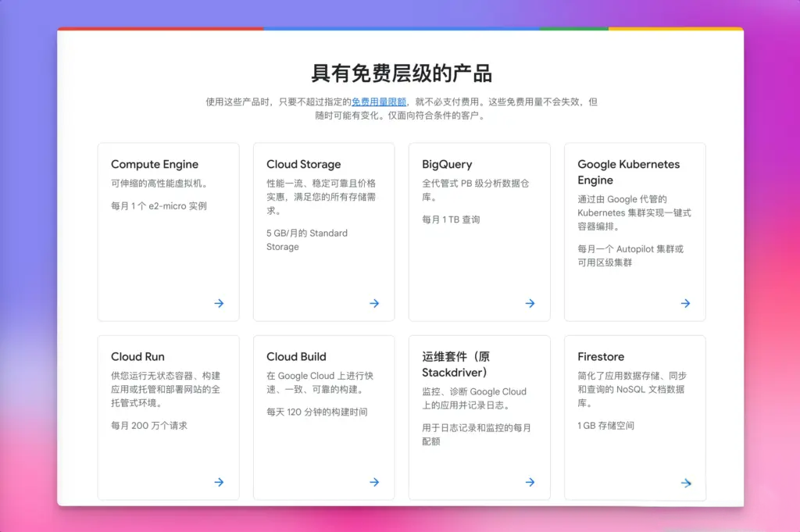Screen dimensions: 800x532
Task: Click the text 每天 120 分钟的构建时间
Action: pyautogui.click(x=317, y=412)
